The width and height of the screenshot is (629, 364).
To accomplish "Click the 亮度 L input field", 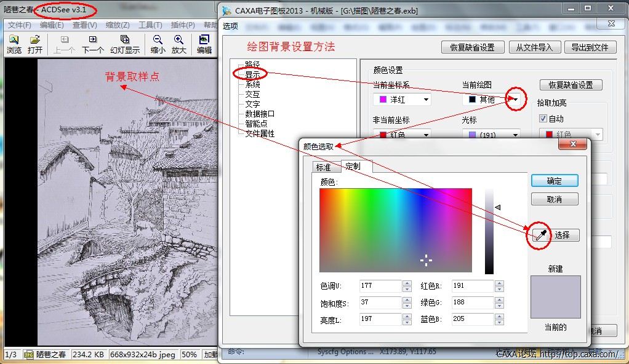I will [381, 319].
